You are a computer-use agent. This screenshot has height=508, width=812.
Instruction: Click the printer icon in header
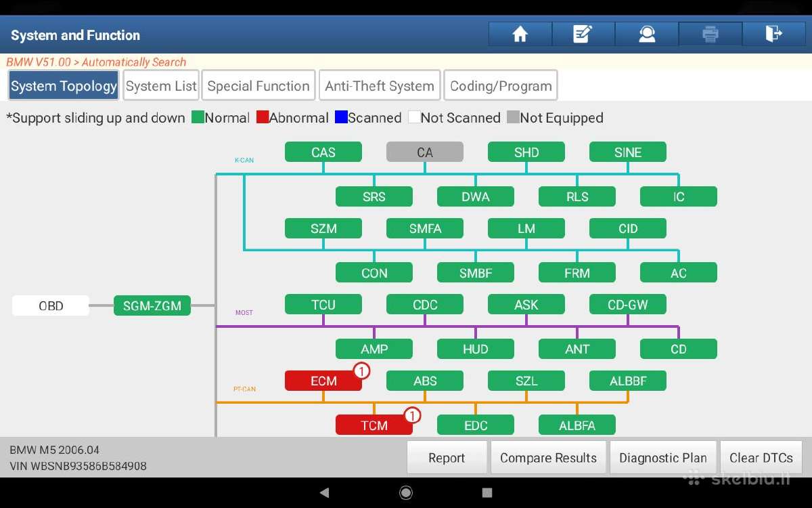pyautogui.click(x=710, y=34)
